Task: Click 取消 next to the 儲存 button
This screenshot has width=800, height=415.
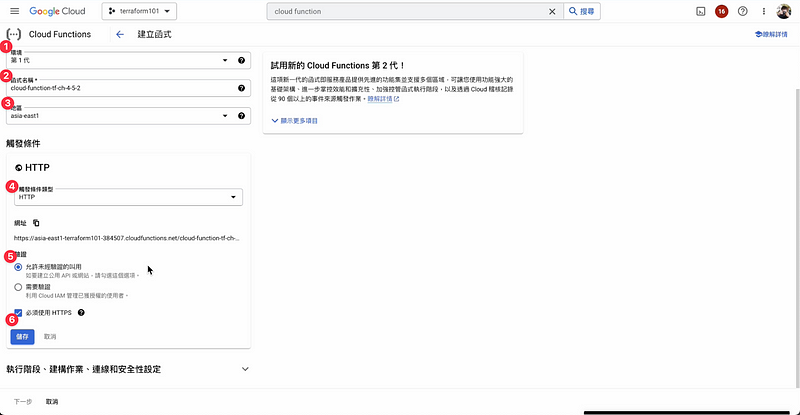Action: [x=50, y=336]
